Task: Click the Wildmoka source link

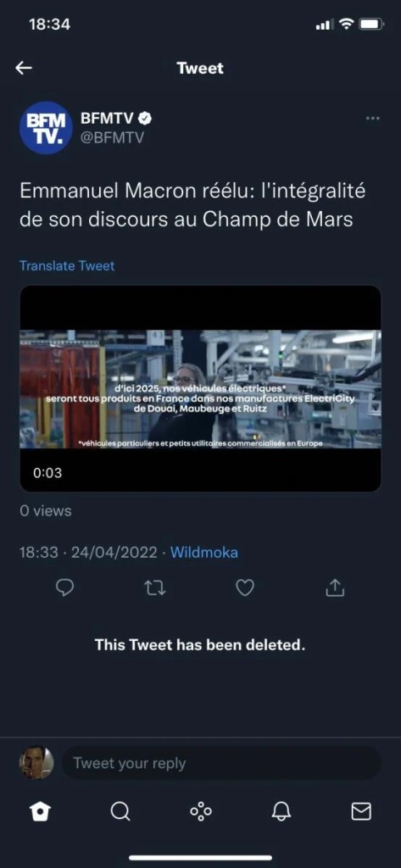Action: coord(203,553)
